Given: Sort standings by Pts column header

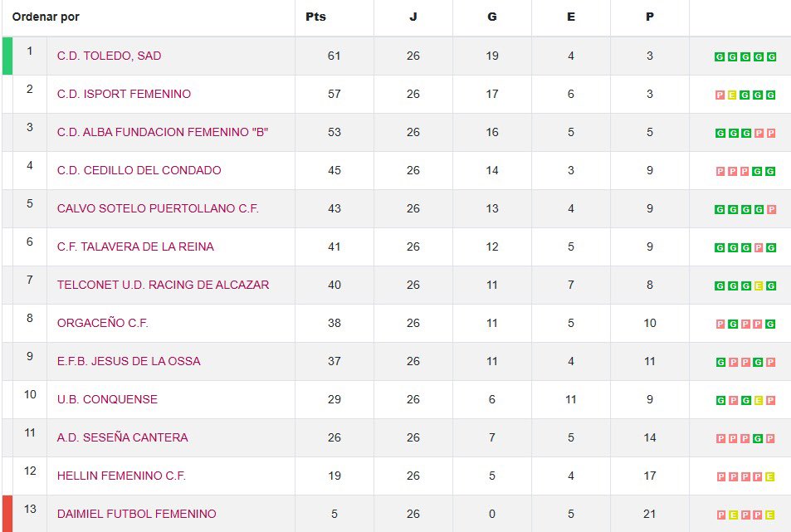Looking at the screenshot, I should (315, 17).
